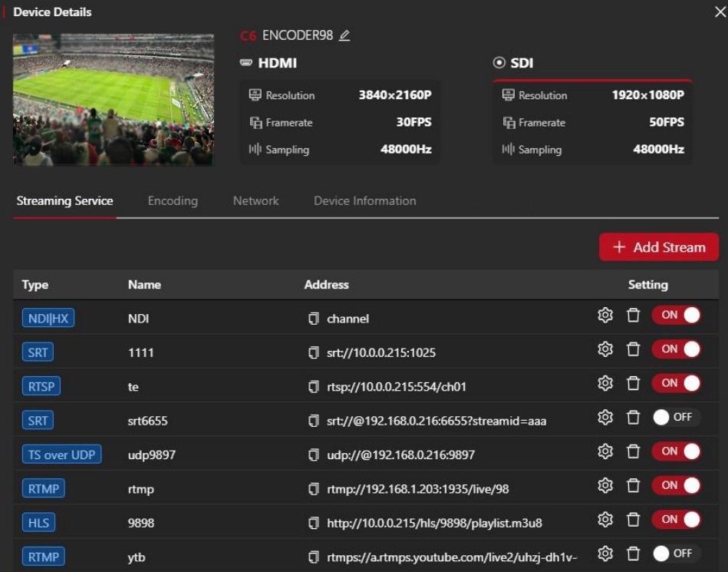Click the stadium video preview thumbnail
Viewport: 728px width, 572px height.
112,100
